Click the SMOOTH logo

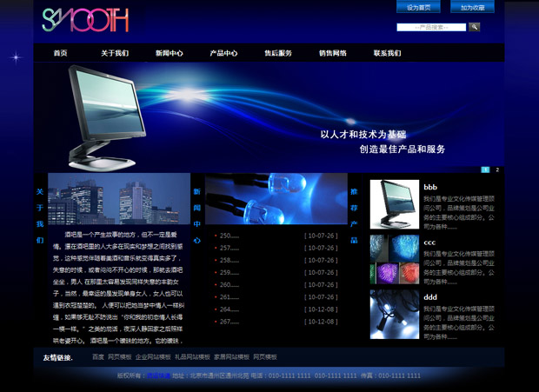coord(84,20)
